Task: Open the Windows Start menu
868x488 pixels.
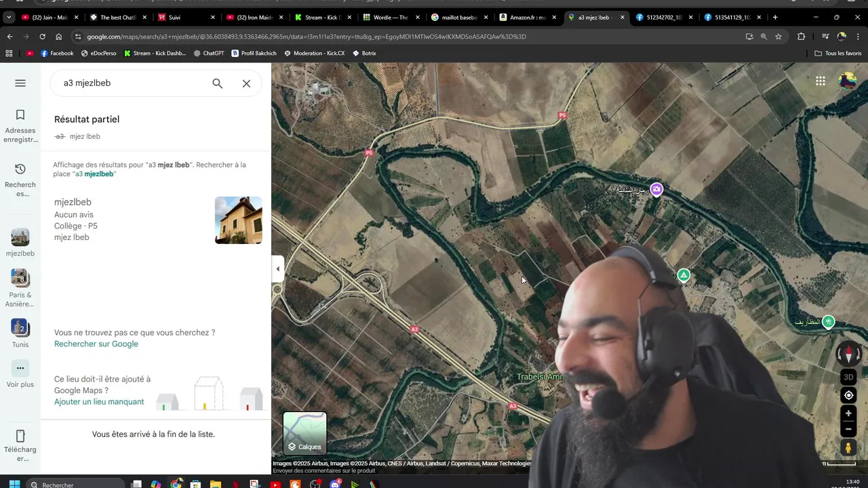Action: (14, 485)
